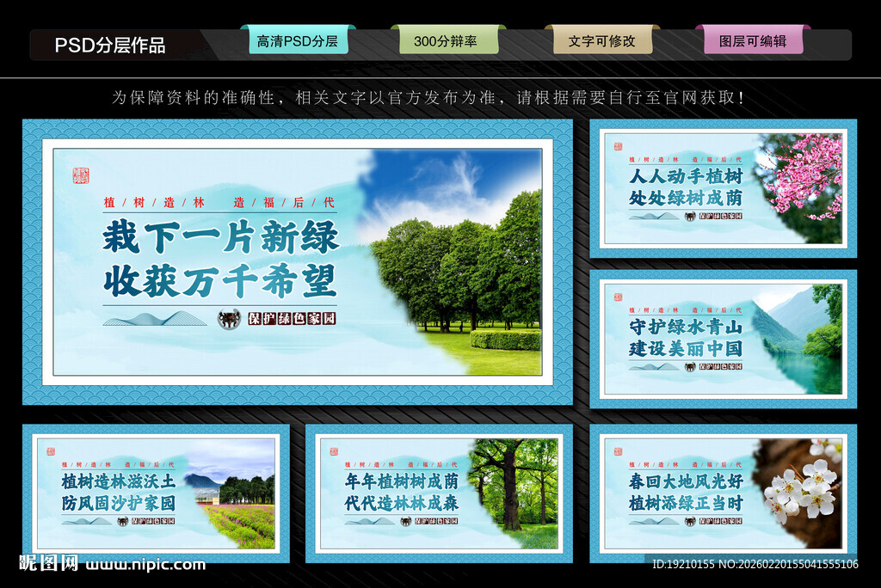881x588 pixels.
Task: Click the 保护绿色家园 badge on large poster
Action: (x=292, y=319)
